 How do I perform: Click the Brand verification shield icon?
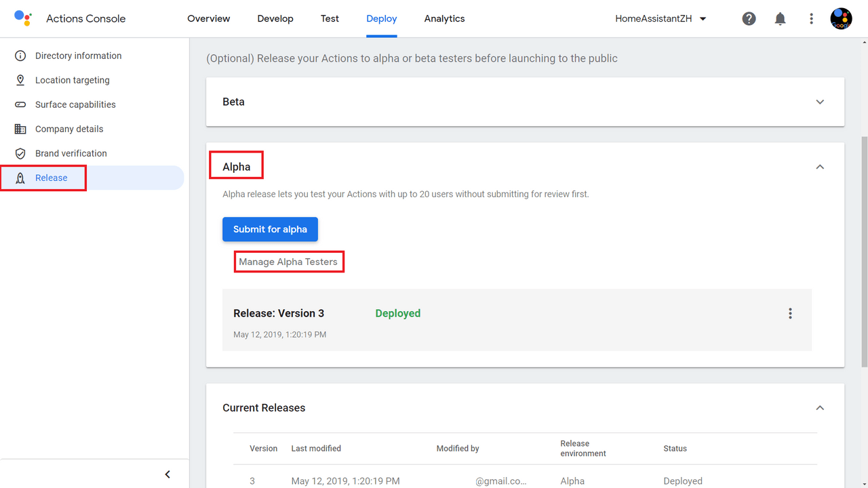point(20,153)
